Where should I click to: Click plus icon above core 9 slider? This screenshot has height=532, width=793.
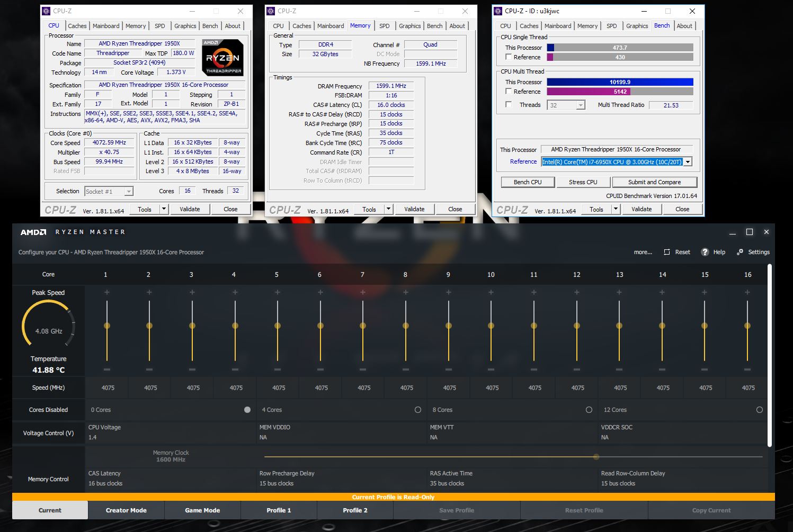(x=449, y=292)
